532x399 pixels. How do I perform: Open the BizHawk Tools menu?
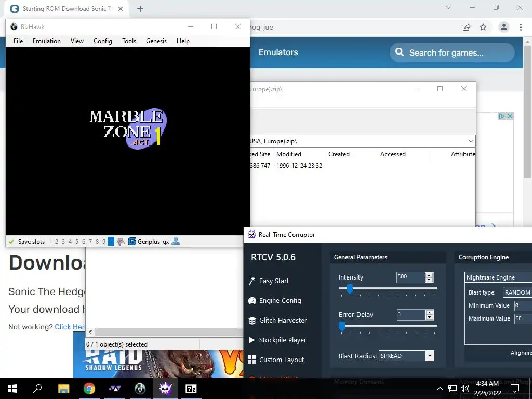point(129,41)
